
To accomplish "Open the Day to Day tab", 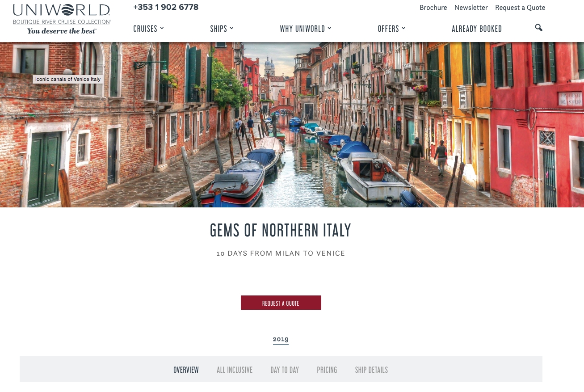I will click(x=285, y=370).
